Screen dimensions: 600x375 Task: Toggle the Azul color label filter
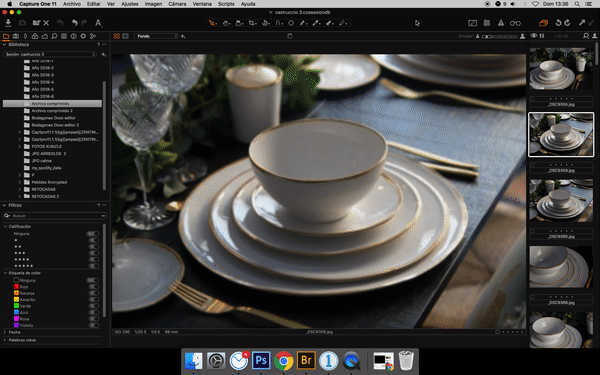(93, 312)
